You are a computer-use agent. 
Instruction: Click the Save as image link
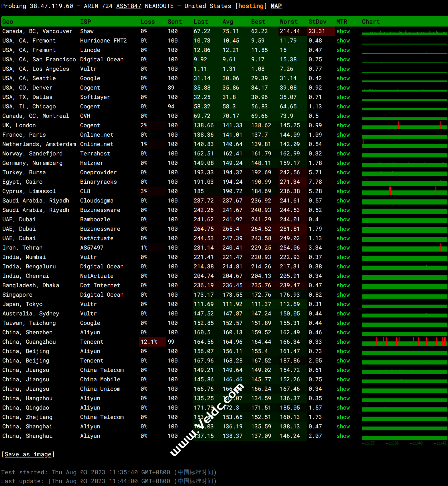pos(28,454)
